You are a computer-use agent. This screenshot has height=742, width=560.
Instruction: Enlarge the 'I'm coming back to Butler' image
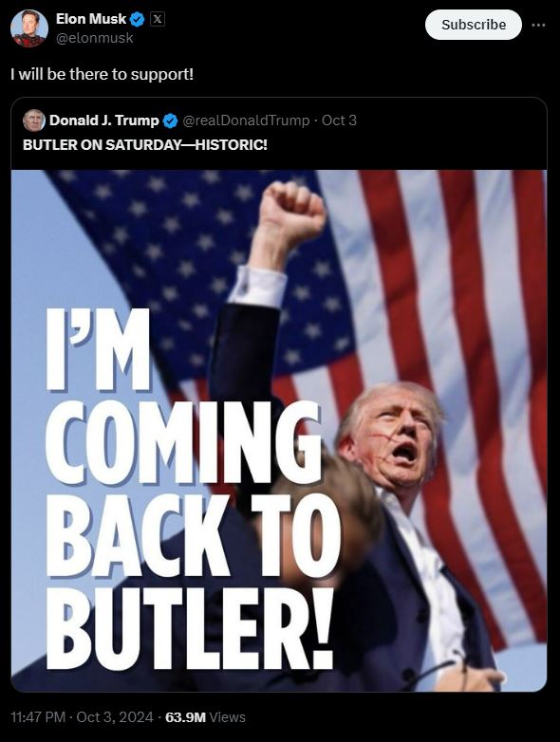click(x=279, y=431)
